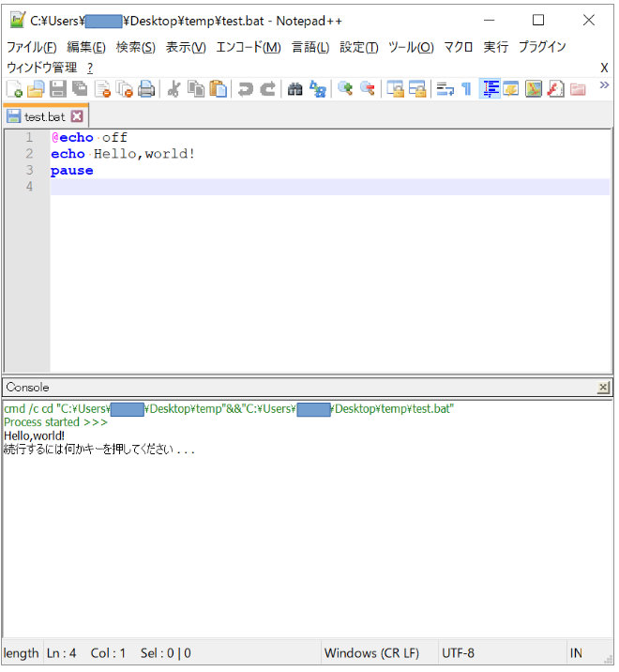Open Find with the binoculars icon
Screen dimensions: 619x672
click(295, 89)
